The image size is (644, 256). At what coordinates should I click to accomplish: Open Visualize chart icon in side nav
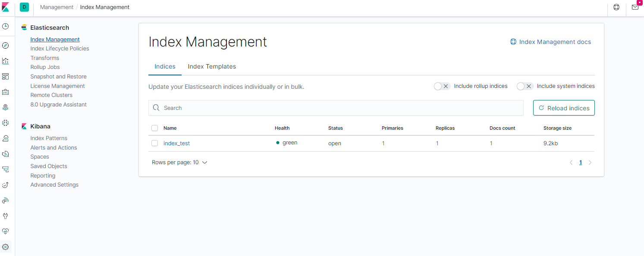[x=5, y=61]
